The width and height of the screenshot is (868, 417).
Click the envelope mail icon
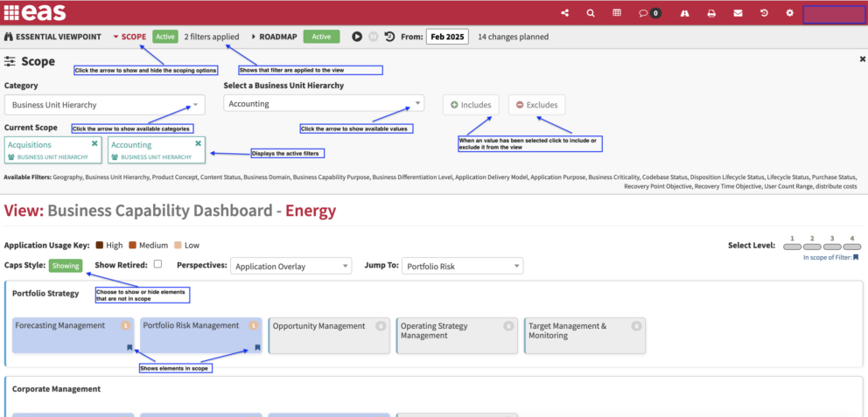tap(738, 13)
